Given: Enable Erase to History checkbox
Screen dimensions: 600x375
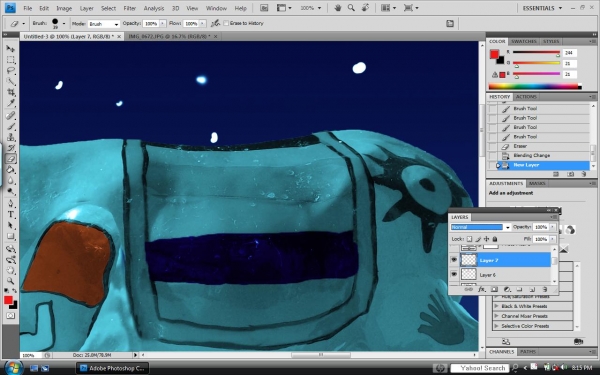Looking at the screenshot, I should point(226,23).
